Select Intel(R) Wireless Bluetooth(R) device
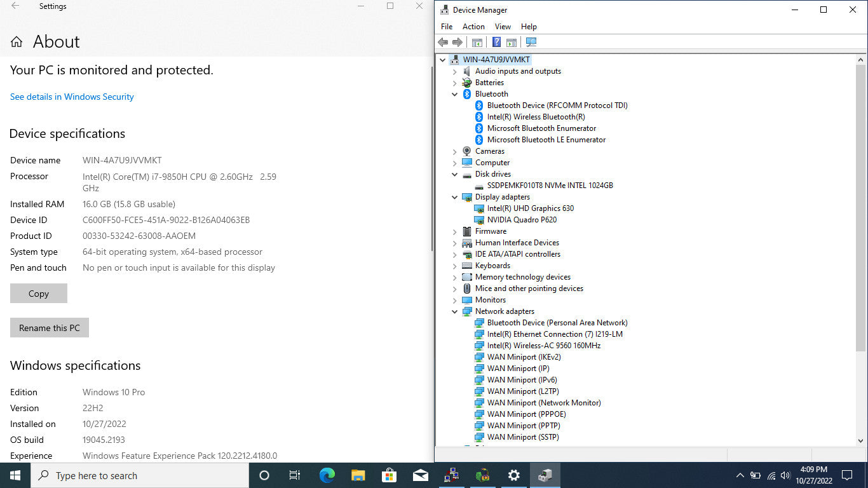This screenshot has width=868, height=488. (x=536, y=117)
